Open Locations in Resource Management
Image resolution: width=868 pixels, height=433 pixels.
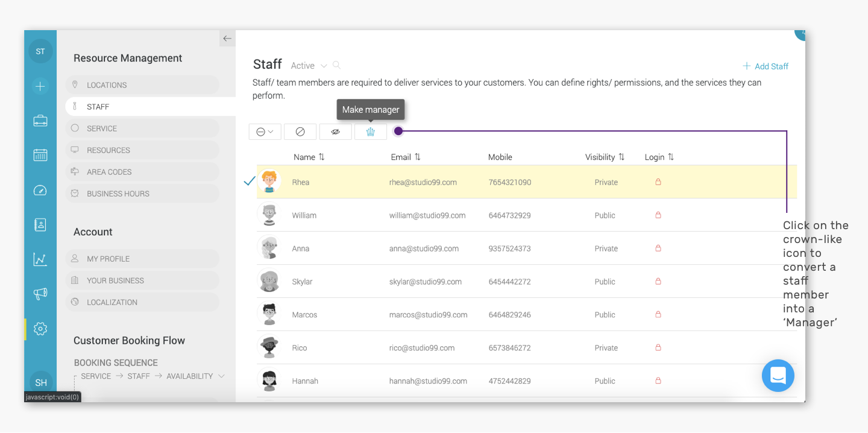coord(142,85)
